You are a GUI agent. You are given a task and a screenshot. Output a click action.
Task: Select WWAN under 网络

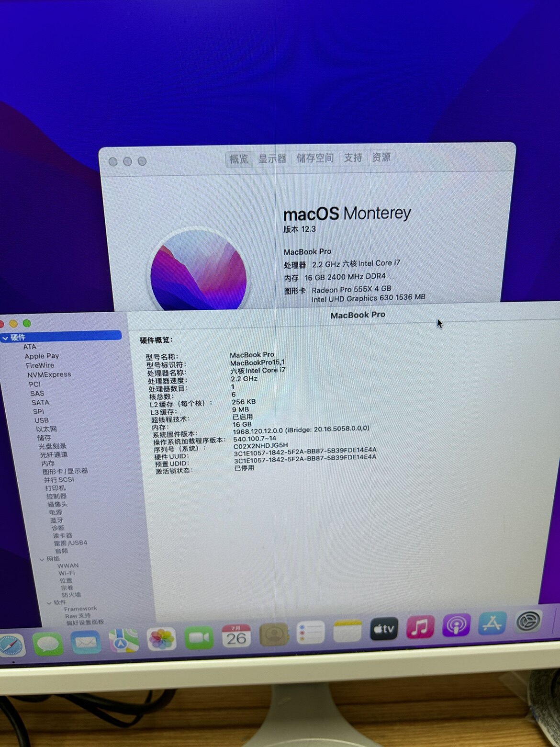[68, 566]
